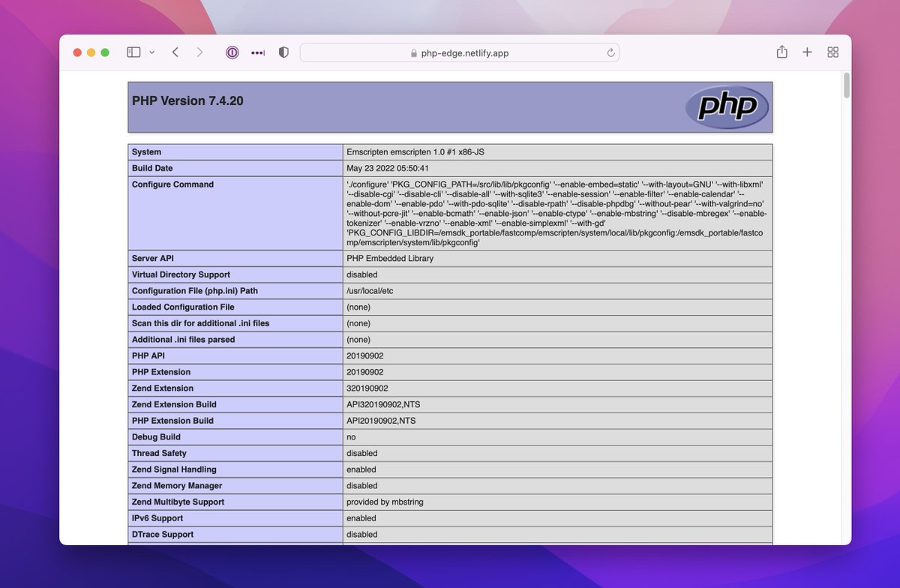Select the 'System' row label
Image resolution: width=900 pixels, height=588 pixels.
[x=146, y=152]
